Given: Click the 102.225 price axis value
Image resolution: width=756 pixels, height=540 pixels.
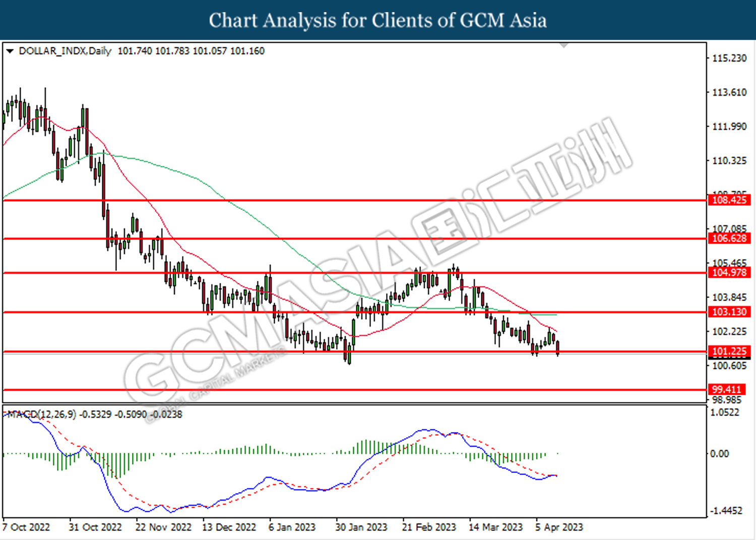Looking at the screenshot, I should coord(729,331).
